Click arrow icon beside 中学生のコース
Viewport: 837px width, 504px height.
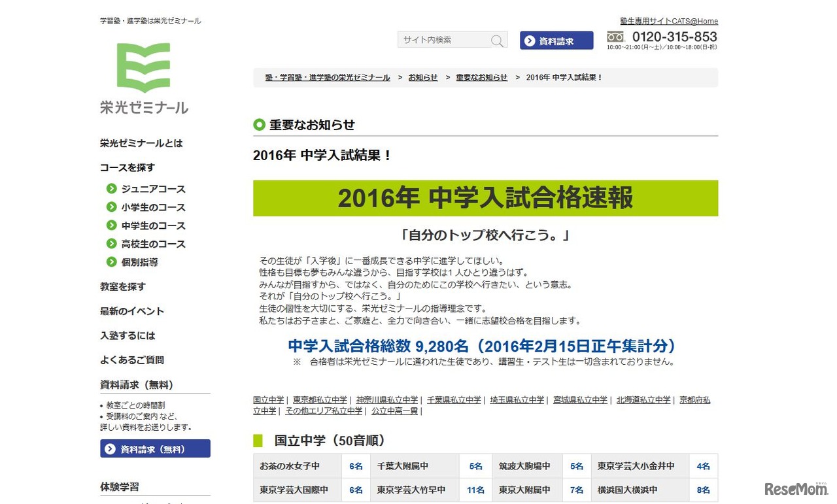[112, 226]
